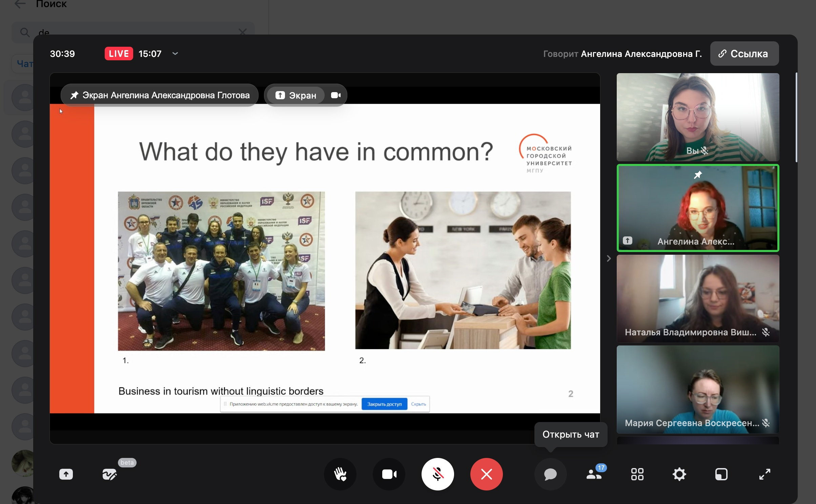Select the Экран view tab
This screenshot has height=504, width=816.
point(296,96)
